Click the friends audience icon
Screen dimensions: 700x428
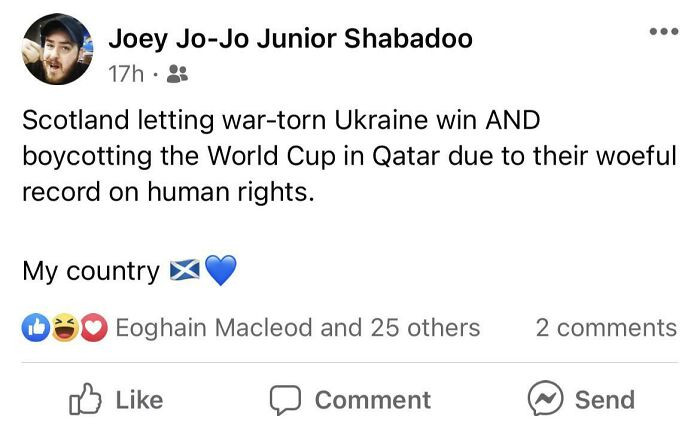coord(175,73)
